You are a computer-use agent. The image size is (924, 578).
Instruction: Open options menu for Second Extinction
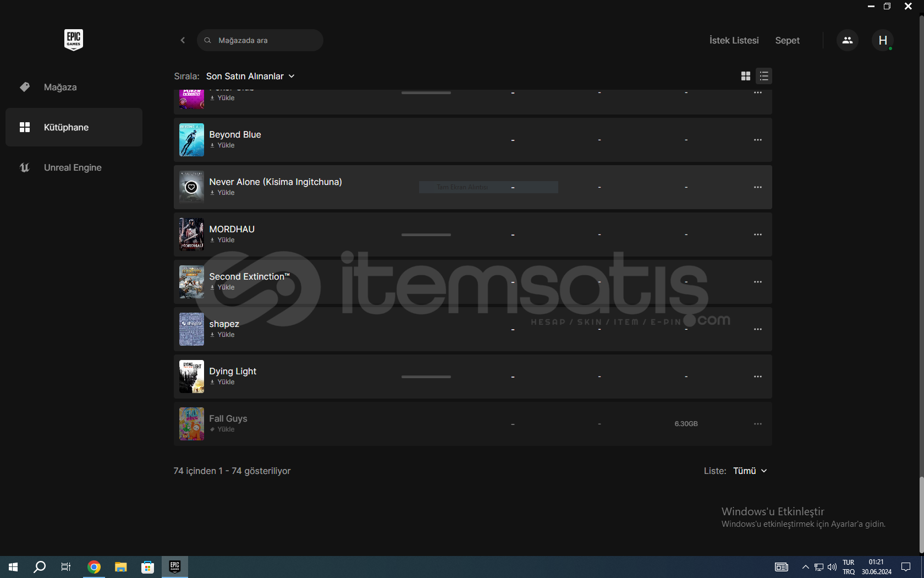coord(758,282)
